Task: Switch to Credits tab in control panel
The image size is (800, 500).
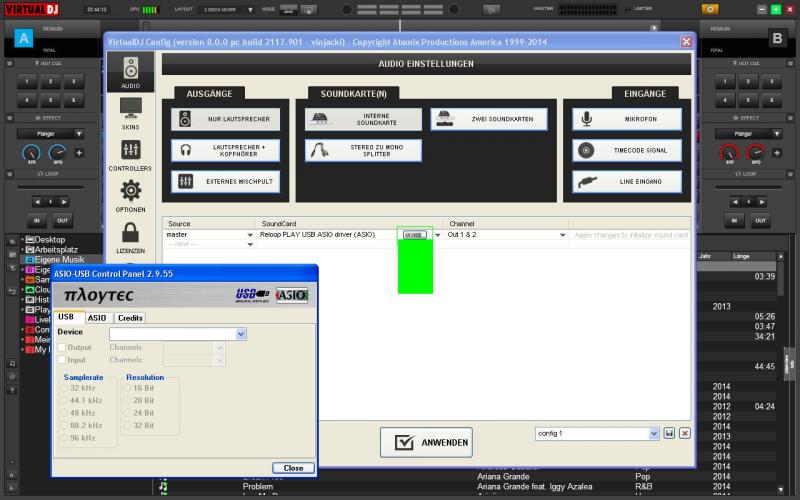Action: pos(130,318)
